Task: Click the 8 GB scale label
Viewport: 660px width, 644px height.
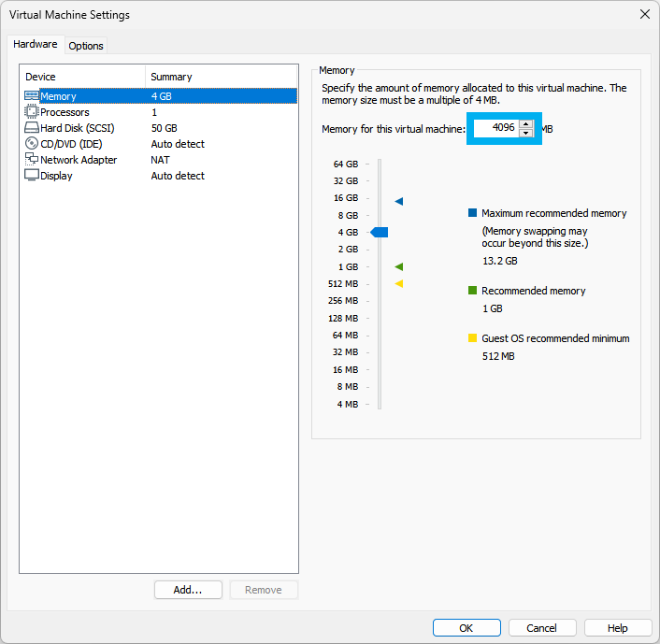Action: click(x=348, y=216)
